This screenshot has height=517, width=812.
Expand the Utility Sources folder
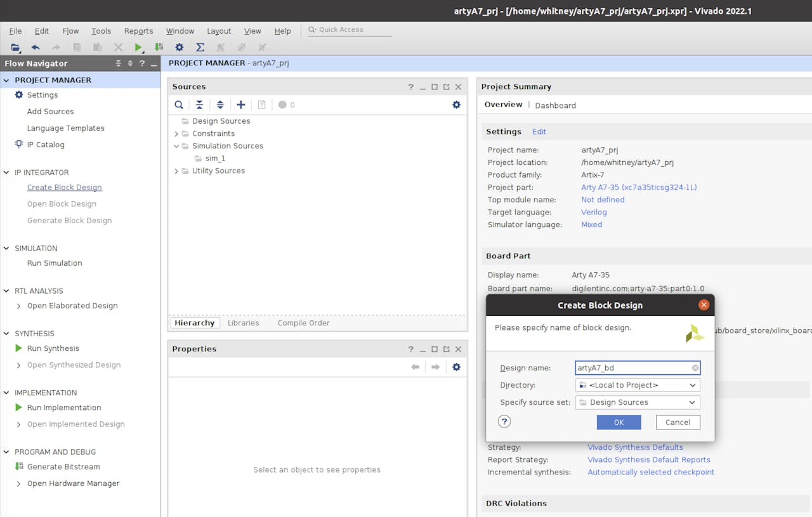coord(176,171)
